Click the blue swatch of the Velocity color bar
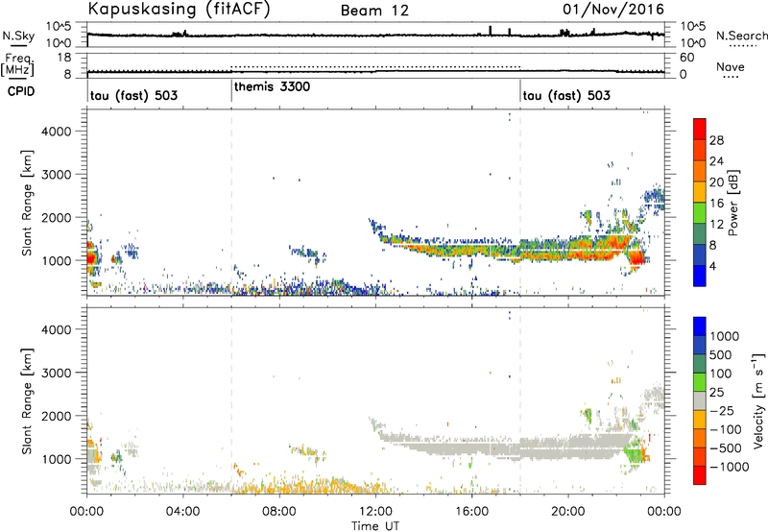 pos(700,326)
